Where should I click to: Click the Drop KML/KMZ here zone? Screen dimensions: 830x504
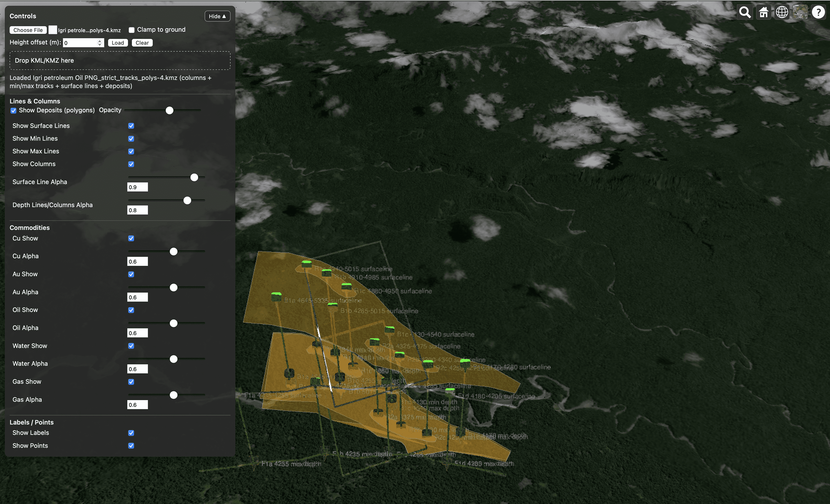coord(120,61)
